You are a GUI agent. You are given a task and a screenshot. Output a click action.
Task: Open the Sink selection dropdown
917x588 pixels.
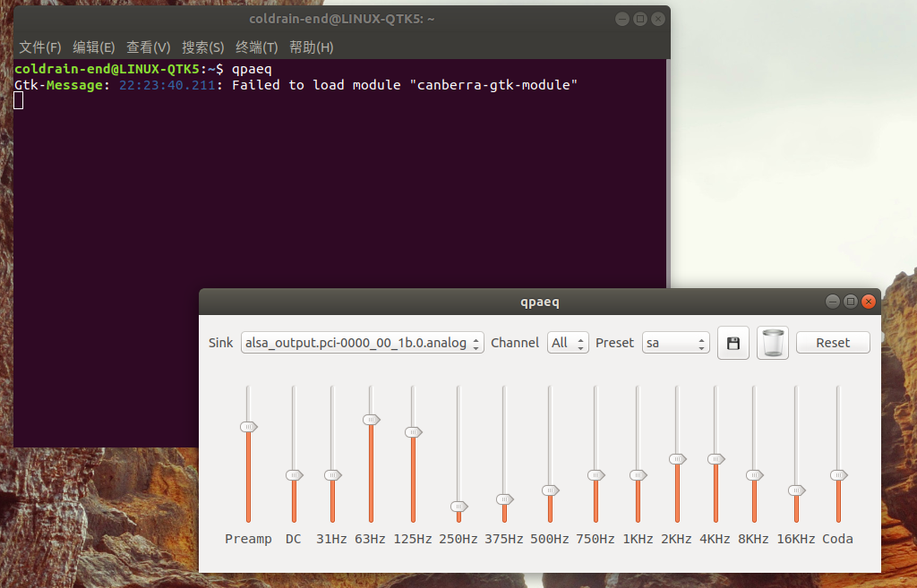pos(362,342)
